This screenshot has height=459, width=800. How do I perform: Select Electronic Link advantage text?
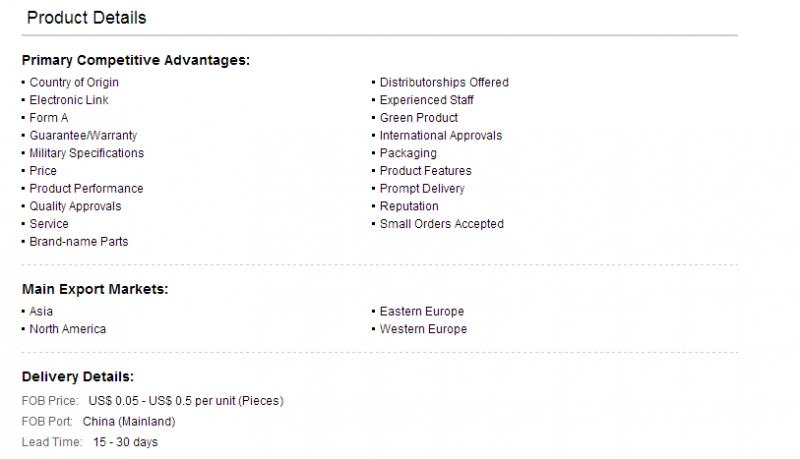pos(69,100)
